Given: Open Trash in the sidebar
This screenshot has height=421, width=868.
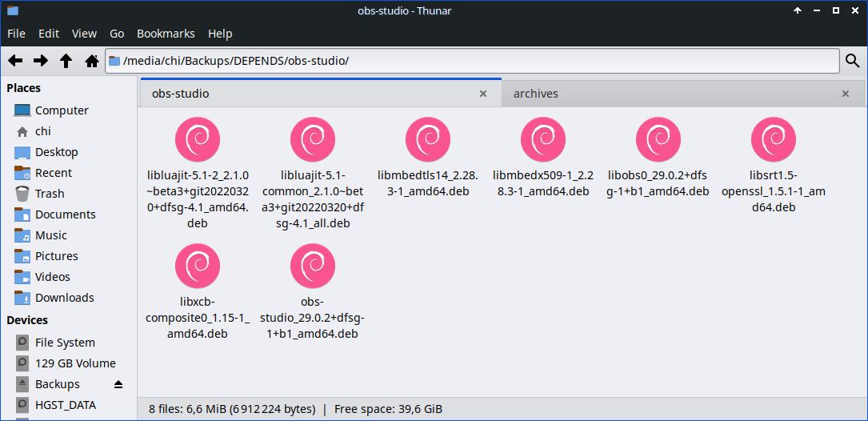Looking at the screenshot, I should 69,194.
